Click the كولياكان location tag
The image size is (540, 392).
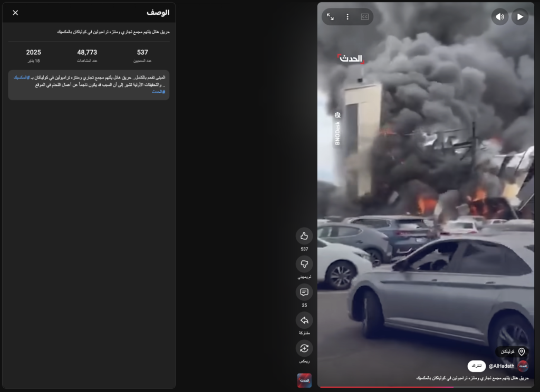tap(512, 351)
